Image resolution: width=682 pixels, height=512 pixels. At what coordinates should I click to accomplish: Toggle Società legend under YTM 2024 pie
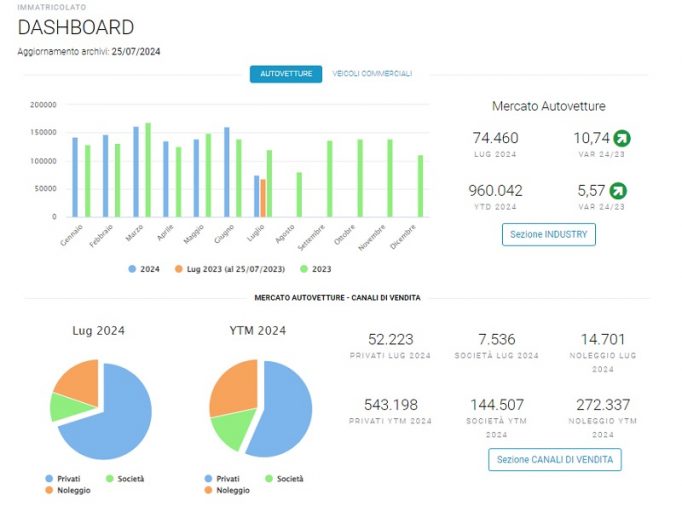click(284, 479)
